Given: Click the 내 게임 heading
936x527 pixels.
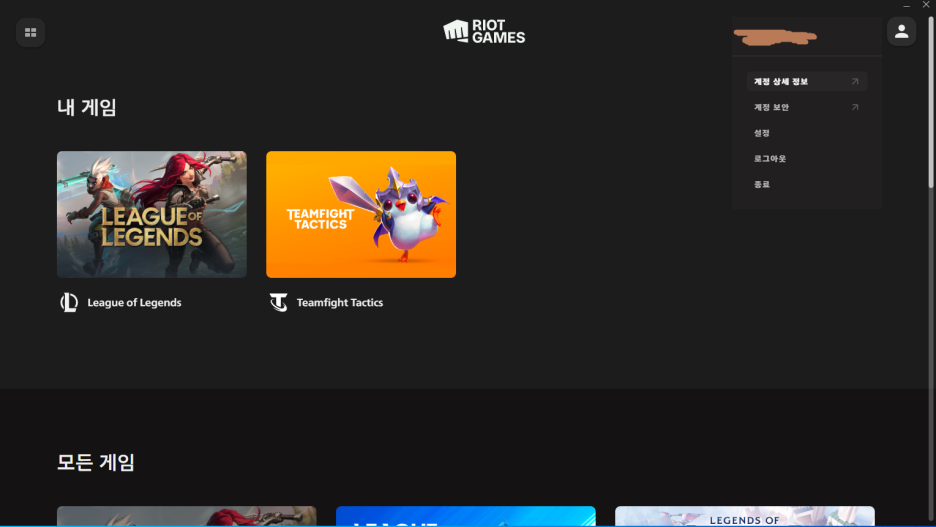Looking at the screenshot, I should tap(87, 107).
